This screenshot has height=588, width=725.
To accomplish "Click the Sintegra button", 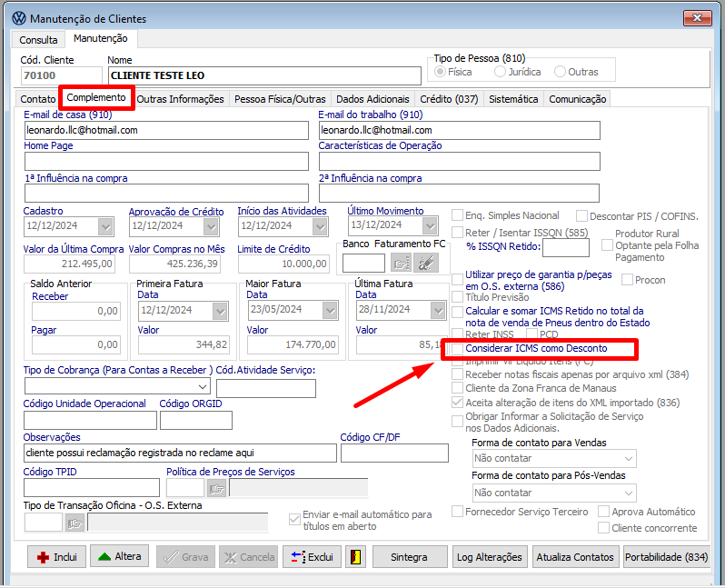I will 409,557.
